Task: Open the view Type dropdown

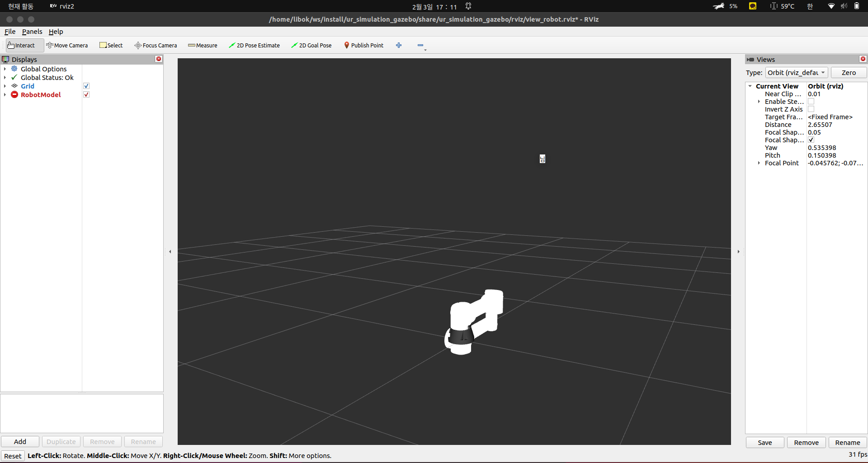Action: (x=796, y=73)
